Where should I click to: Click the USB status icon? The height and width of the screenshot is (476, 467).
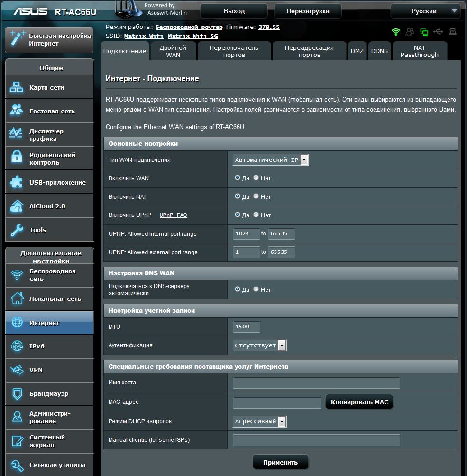pyautogui.click(x=438, y=32)
